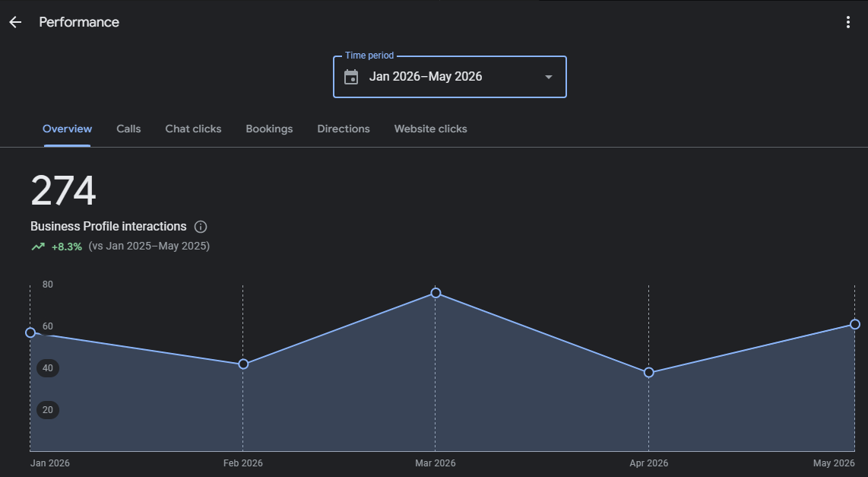The width and height of the screenshot is (868, 477).
Task: Click the vs Jan 2025–May 2025 comparison text
Action: click(149, 246)
